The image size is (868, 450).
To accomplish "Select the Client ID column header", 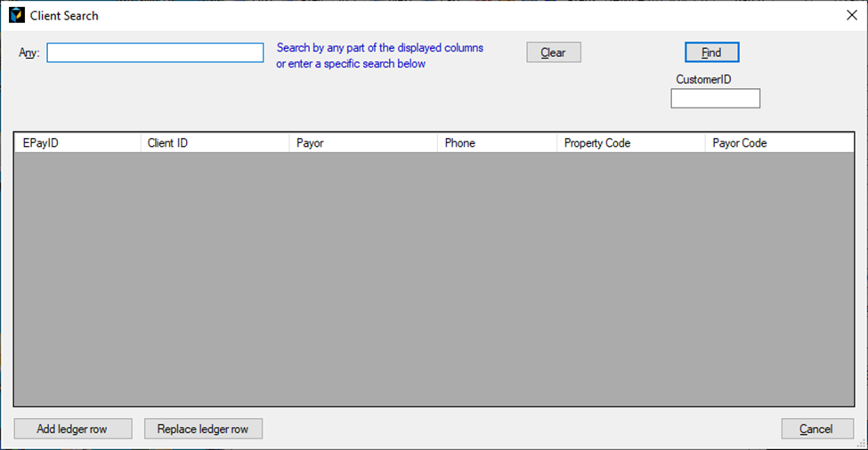I will [x=215, y=143].
